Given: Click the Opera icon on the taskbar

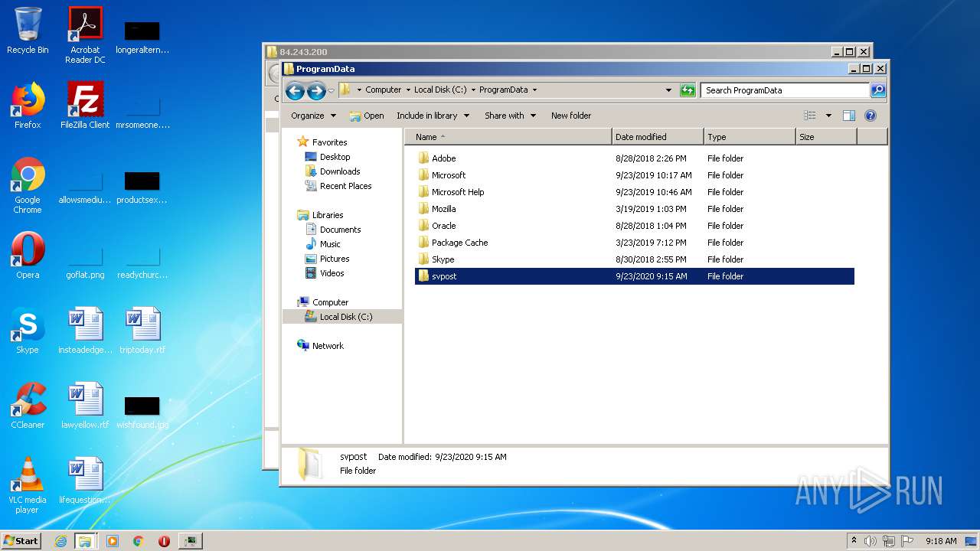Looking at the screenshot, I should 164,541.
